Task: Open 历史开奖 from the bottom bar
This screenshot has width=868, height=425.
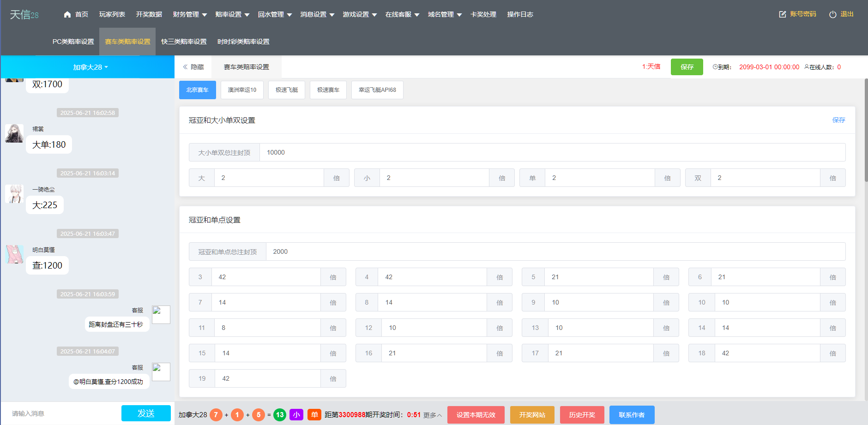Action: (582, 414)
